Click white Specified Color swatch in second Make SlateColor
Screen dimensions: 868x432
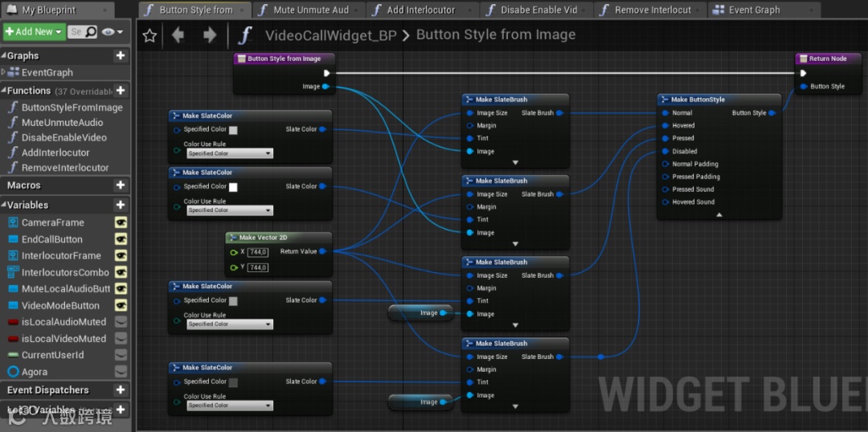[233, 187]
